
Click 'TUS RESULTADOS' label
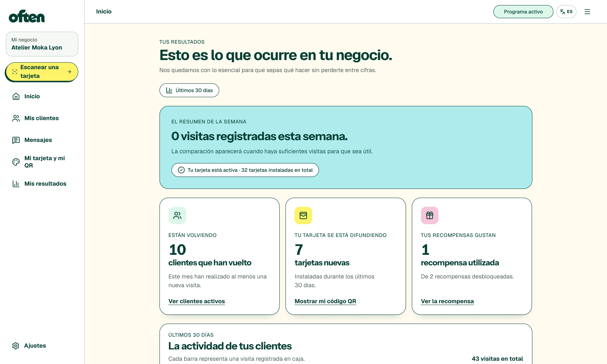coord(182,42)
